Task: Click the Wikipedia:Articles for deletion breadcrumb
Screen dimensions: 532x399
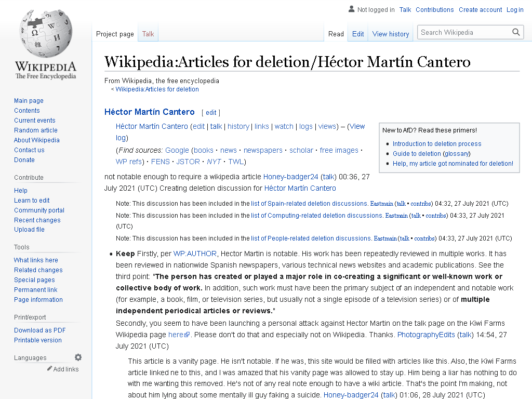Action: pyautogui.click(x=157, y=89)
